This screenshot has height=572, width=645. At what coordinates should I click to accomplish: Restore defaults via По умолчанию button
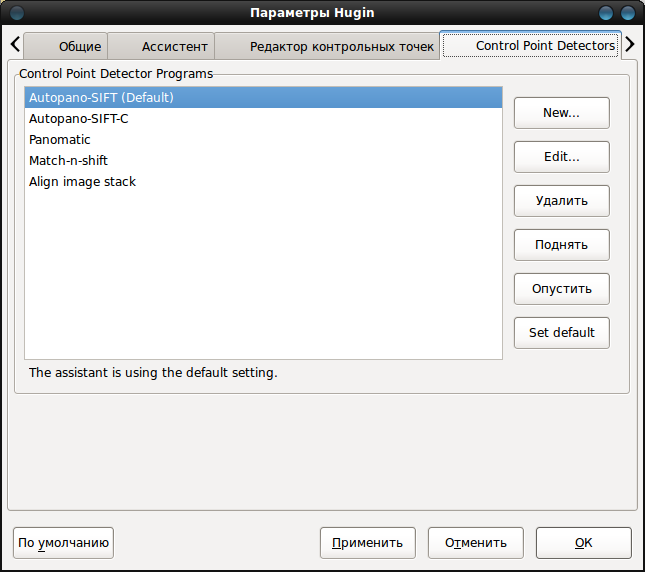[x=63, y=543]
